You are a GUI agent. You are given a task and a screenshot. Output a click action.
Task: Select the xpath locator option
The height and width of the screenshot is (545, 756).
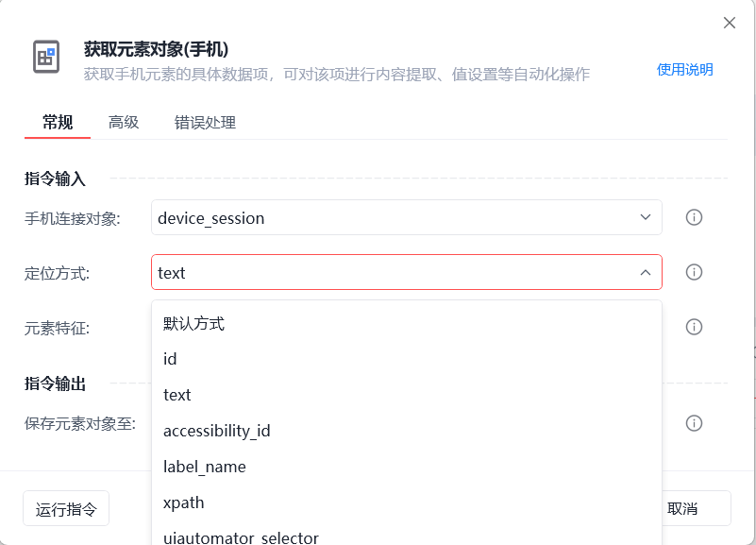coord(184,502)
